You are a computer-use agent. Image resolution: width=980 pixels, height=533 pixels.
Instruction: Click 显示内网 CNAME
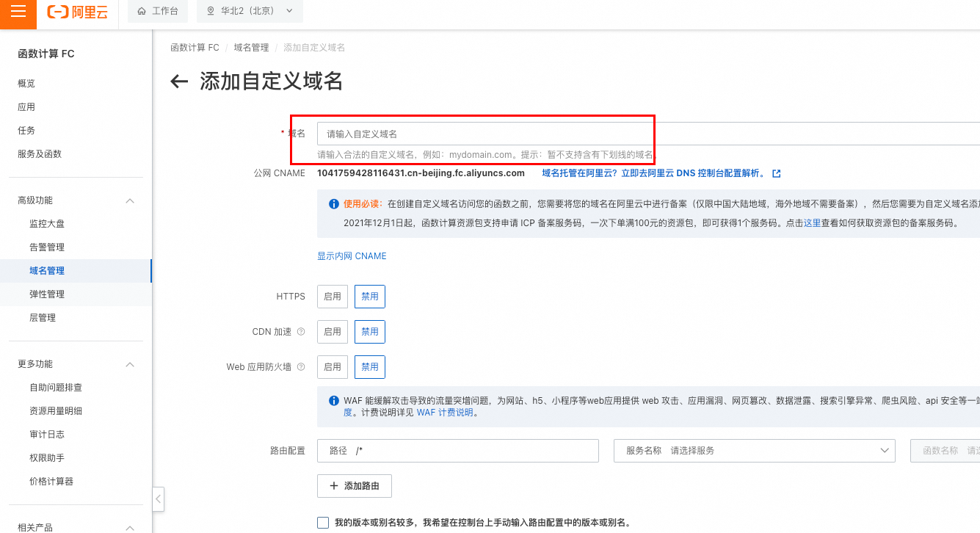(x=352, y=256)
